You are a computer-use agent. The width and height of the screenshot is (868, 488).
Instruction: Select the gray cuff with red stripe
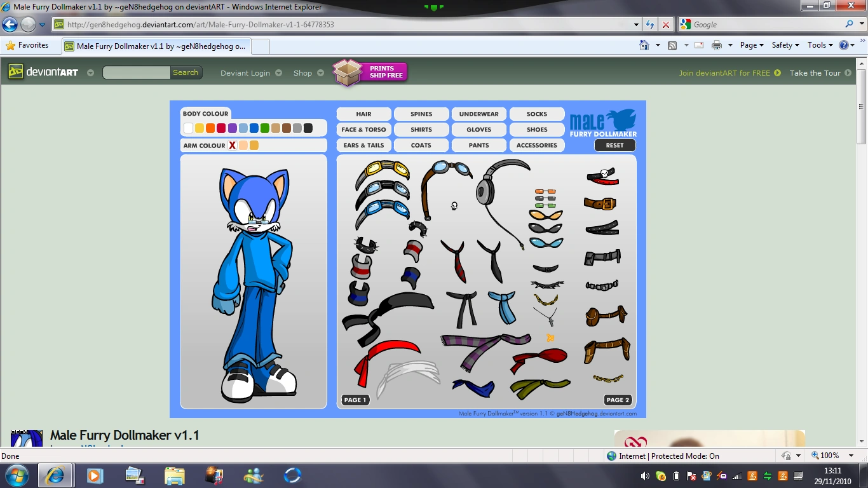tap(360, 267)
